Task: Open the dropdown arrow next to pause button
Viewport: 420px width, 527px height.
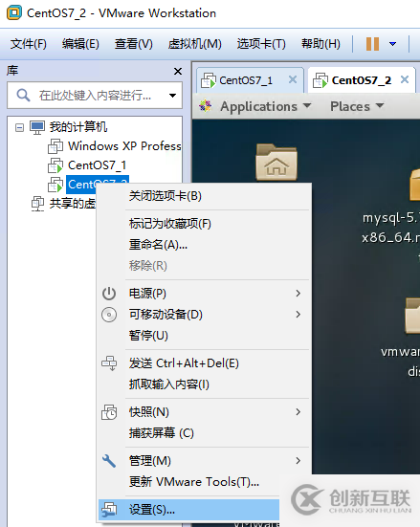Action: (392, 44)
